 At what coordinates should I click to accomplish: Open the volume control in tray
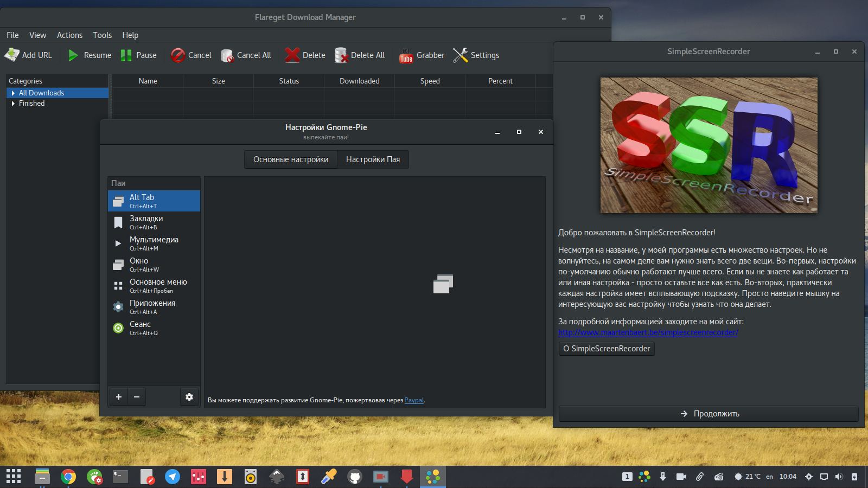point(839,477)
